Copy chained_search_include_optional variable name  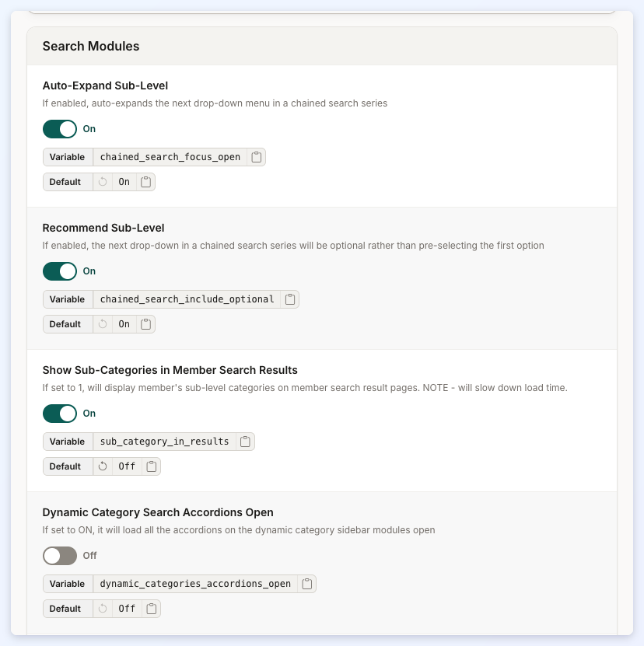tap(290, 299)
